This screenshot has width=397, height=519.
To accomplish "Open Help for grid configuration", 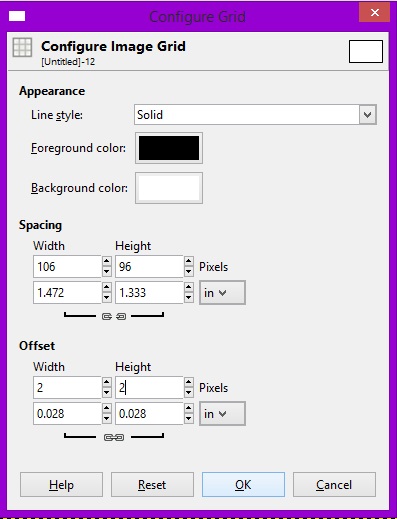I will coord(61,485).
